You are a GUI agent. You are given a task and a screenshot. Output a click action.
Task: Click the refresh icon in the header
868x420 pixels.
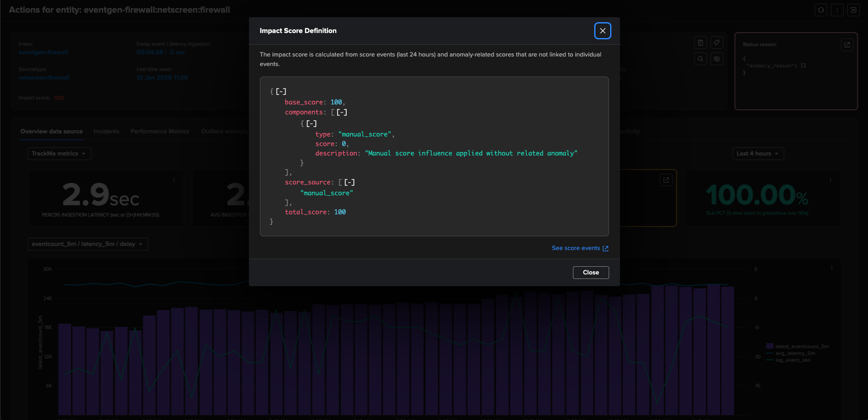pos(820,10)
